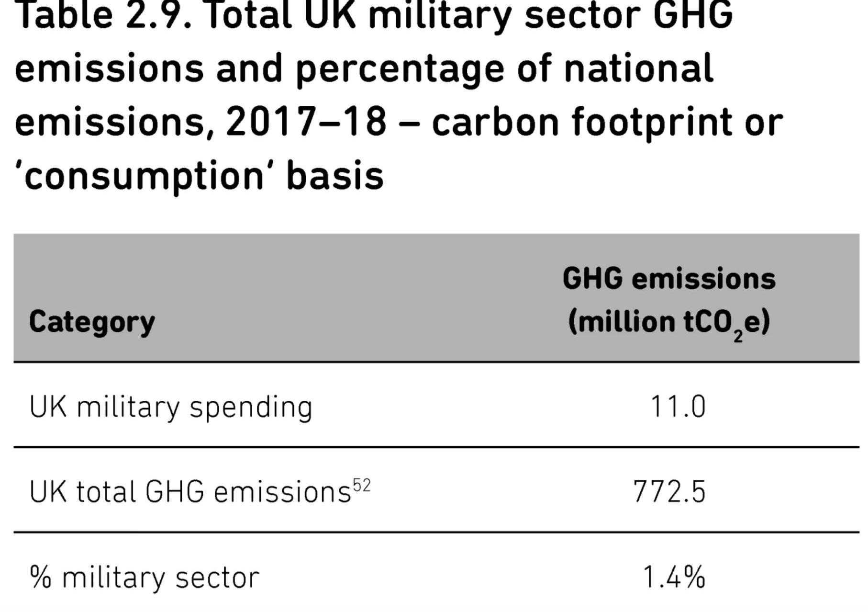
Task: Select the "UK total GHG emissions" label
Action: click(190, 492)
